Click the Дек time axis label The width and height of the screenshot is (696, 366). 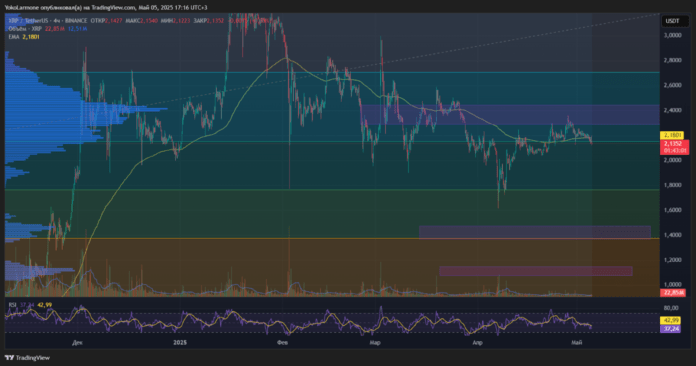(77, 342)
